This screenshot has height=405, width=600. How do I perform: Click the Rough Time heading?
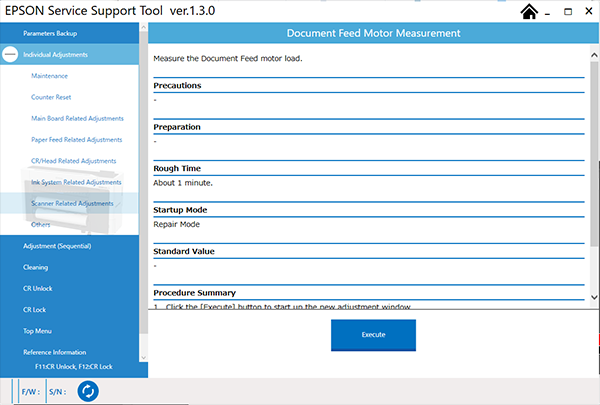(x=177, y=168)
